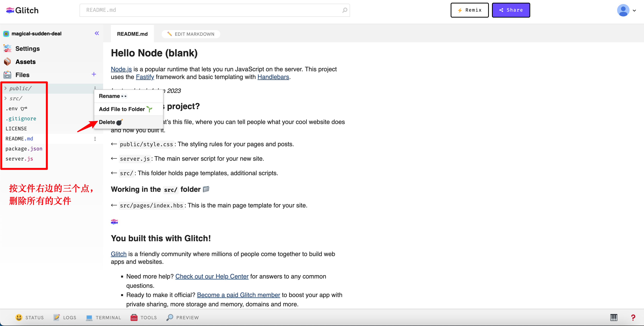Screen dimensions: 644x326
Task: Open package.json file
Action: click(x=24, y=149)
